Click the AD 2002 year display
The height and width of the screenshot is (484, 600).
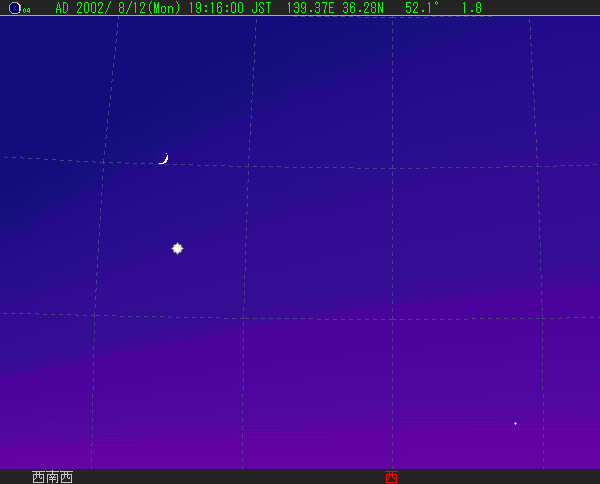point(78,8)
